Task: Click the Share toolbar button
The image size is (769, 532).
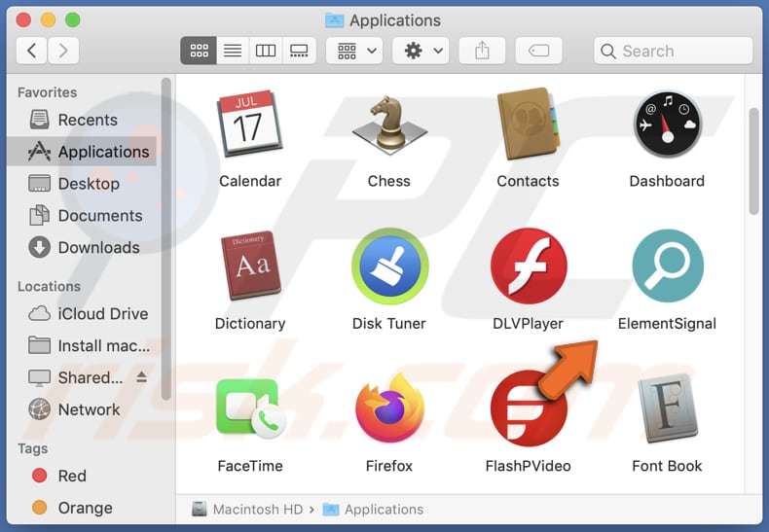Action: pyautogui.click(x=482, y=51)
